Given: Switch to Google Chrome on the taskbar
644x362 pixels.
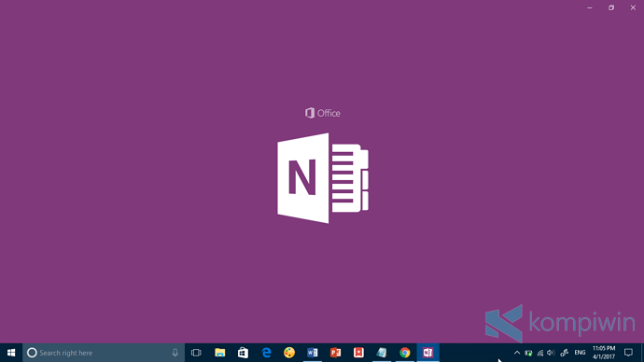Looking at the screenshot, I should point(405,353).
